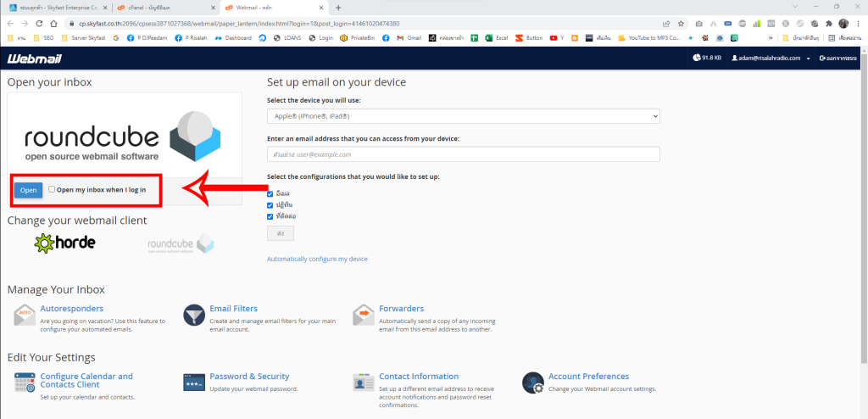Open the Gmail bookmark
868x419 pixels.
409,38
